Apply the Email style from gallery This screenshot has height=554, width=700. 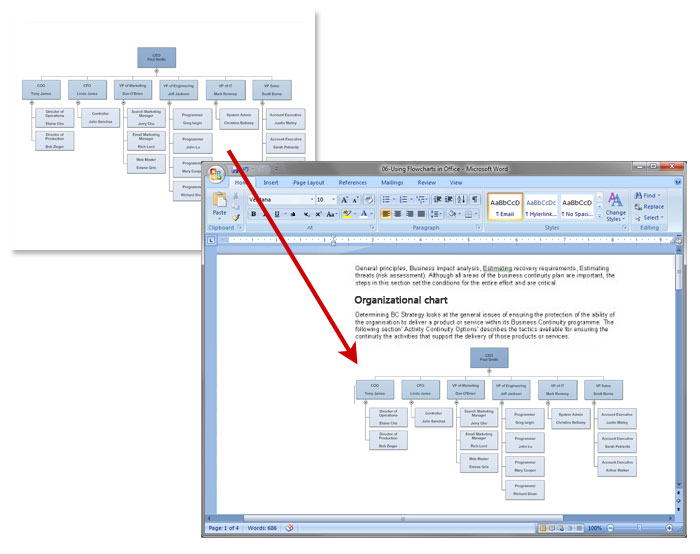click(x=505, y=206)
